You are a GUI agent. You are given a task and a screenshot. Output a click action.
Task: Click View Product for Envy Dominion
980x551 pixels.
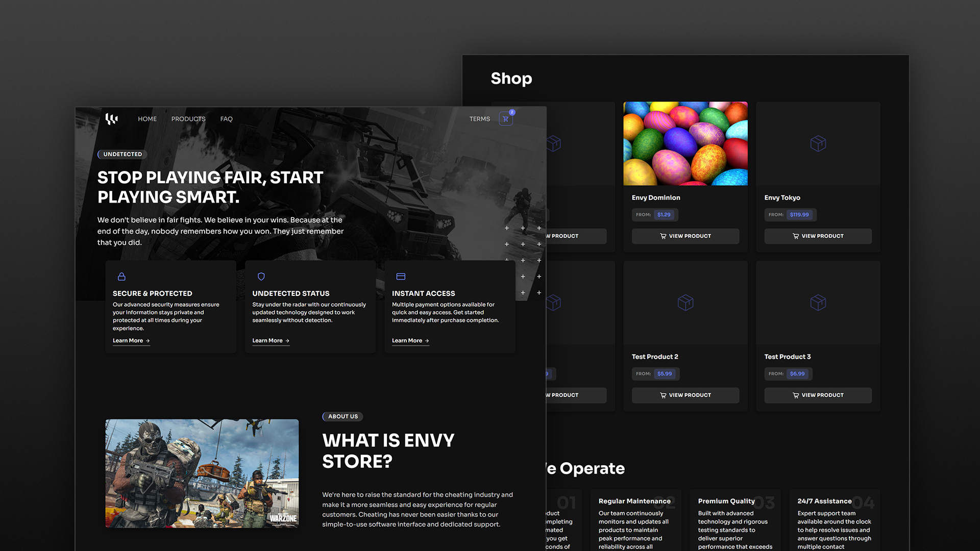pyautogui.click(x=685, y=236)
